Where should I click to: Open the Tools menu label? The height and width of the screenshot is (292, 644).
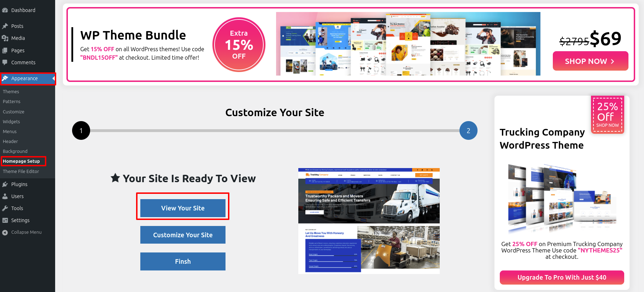[17, 208]
